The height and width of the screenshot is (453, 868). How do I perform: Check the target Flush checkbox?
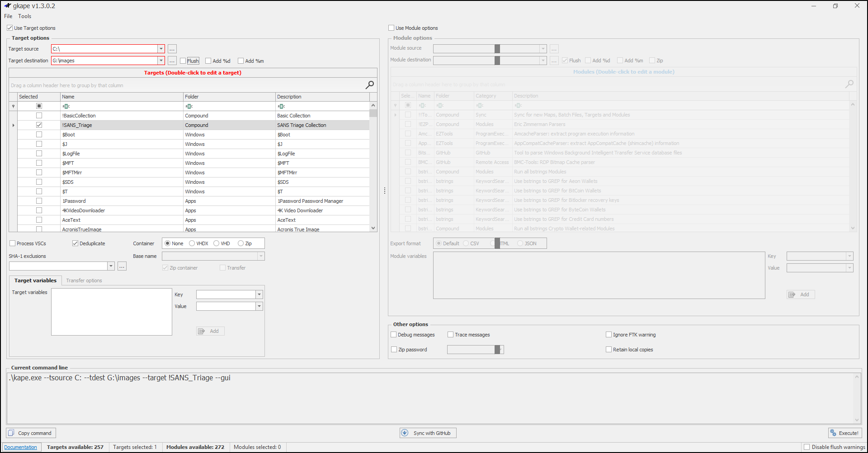pyautogui.click(x=183, y=61)
